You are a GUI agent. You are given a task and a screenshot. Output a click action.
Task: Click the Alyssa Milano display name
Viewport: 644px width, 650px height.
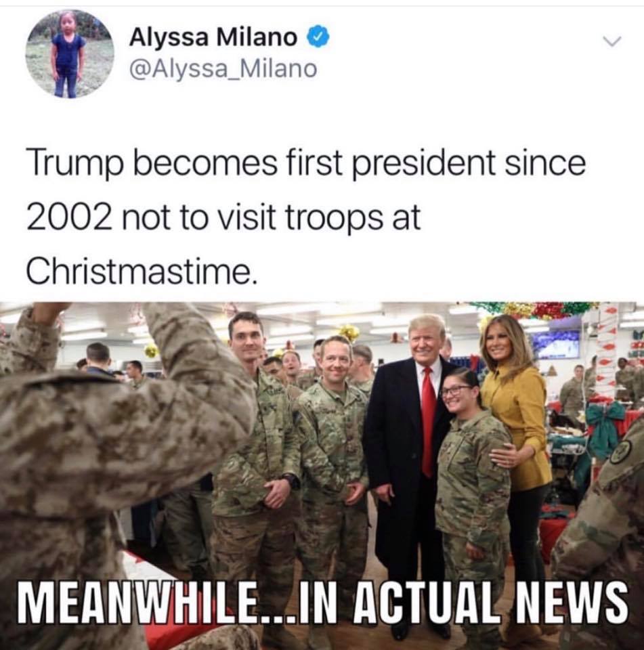(213, 37)
